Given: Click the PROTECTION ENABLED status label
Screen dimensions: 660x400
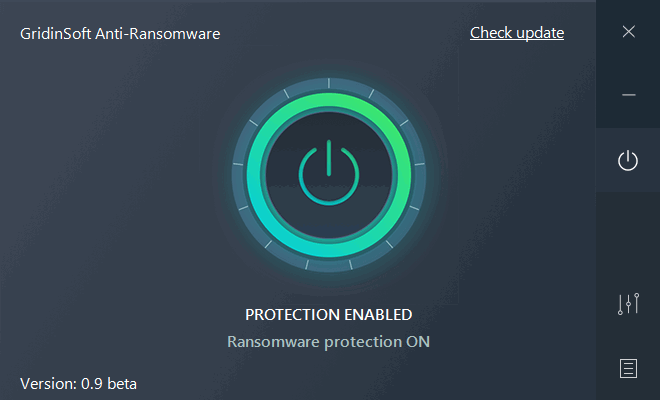Looking at the screenshot, I should click(x=328, y=315).
